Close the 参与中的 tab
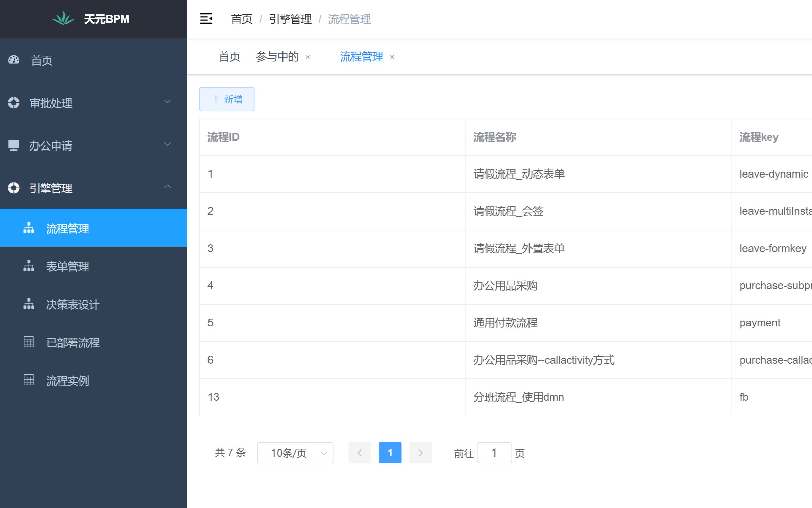The image size is (812, 508). 307,57
